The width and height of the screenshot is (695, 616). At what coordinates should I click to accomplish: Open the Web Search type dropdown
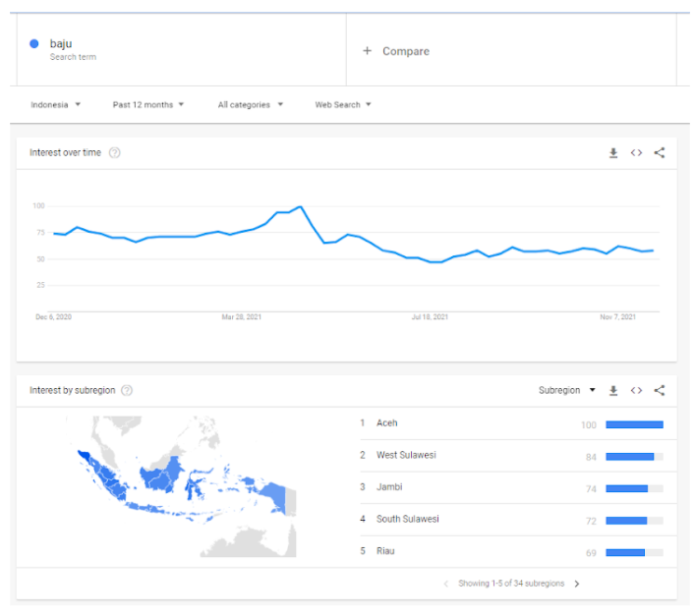343,104
